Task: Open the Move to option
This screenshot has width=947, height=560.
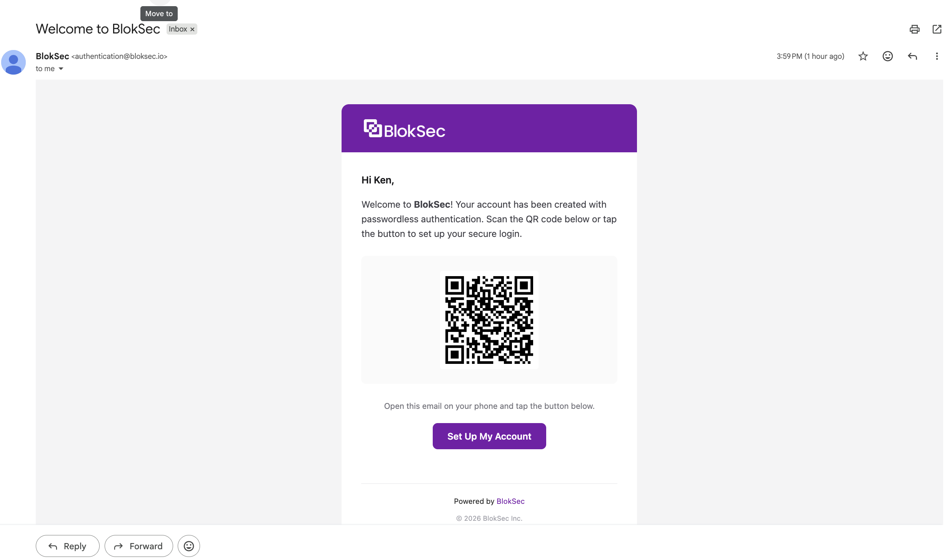Action: tap(159, 13)
